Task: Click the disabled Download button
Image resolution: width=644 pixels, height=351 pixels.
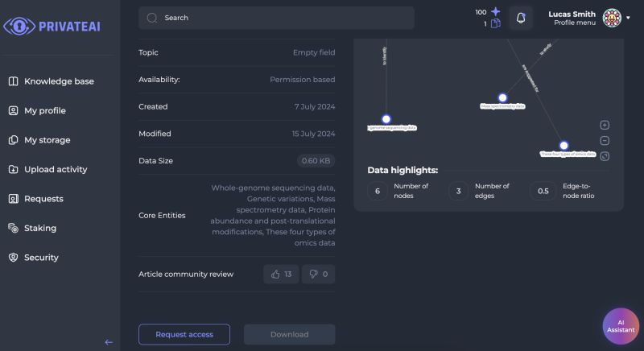Action: point(290,334)
